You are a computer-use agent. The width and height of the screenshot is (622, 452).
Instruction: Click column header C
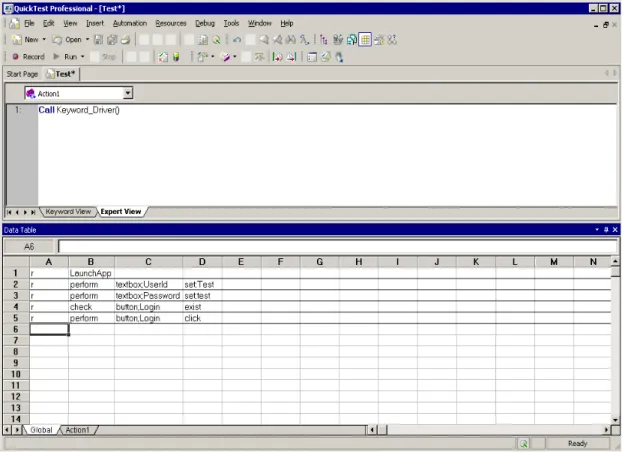click(x=148, y=262)
